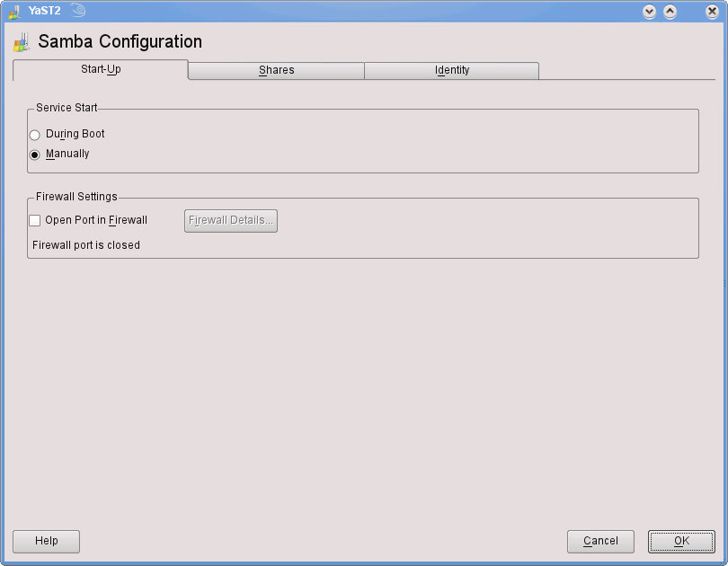Click the 'Firewall Settings' group label
728x566 pixels.
pyautogui.click(x=76, y=197)
